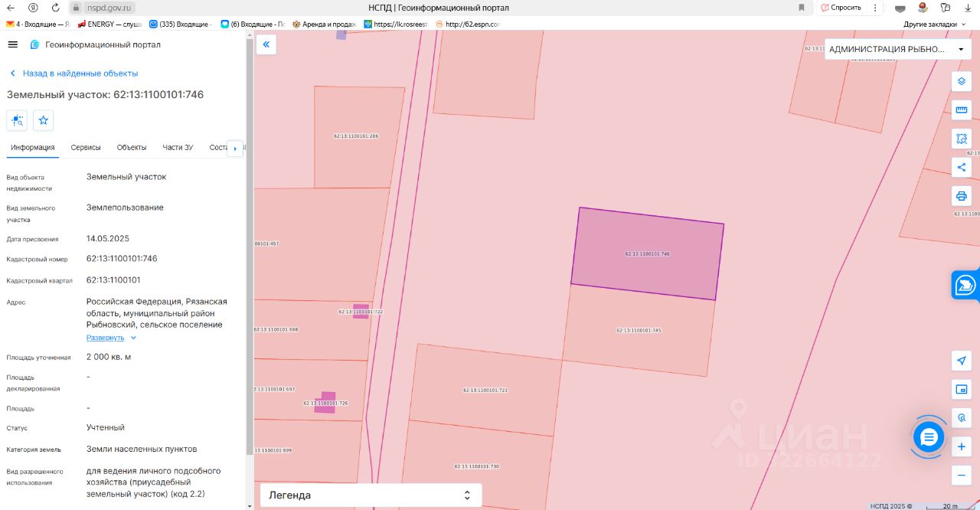The width and height of the screenshot is (980, 510).
Task: Click the map point locate button
Action: (x=962, y=418)
